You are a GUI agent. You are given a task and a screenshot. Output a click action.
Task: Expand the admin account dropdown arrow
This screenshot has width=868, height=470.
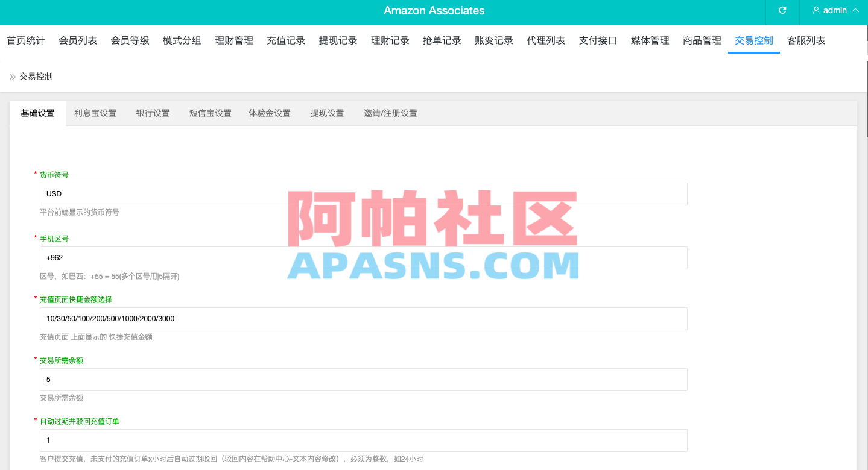pos(855,10)
